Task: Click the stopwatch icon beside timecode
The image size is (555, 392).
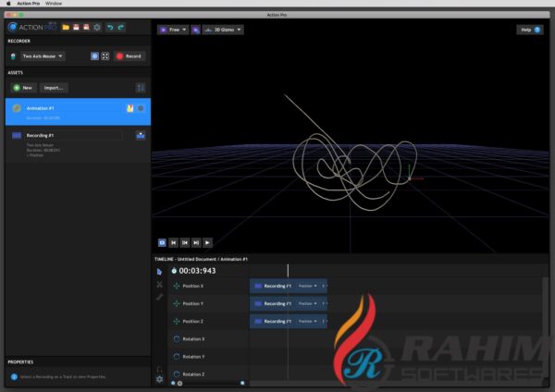Action: click(x=174, y=271)
